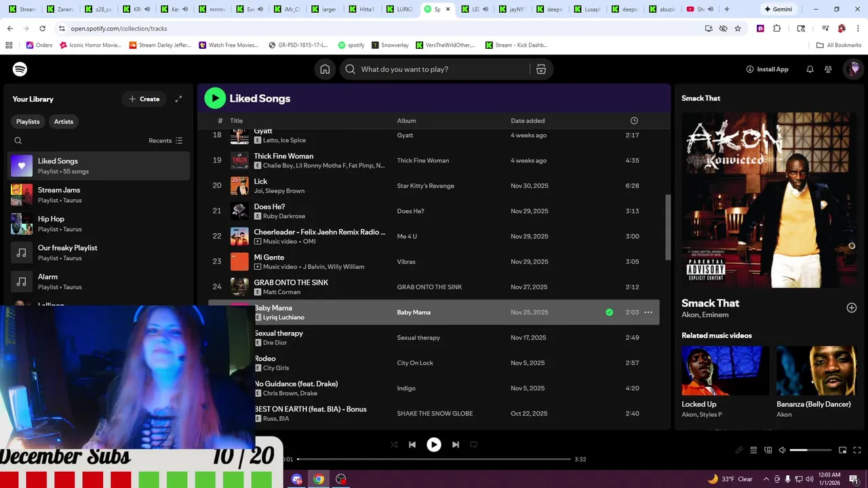
Task: Toggle the liked checkmark on Baby Mama
Action: coord(609,312)
